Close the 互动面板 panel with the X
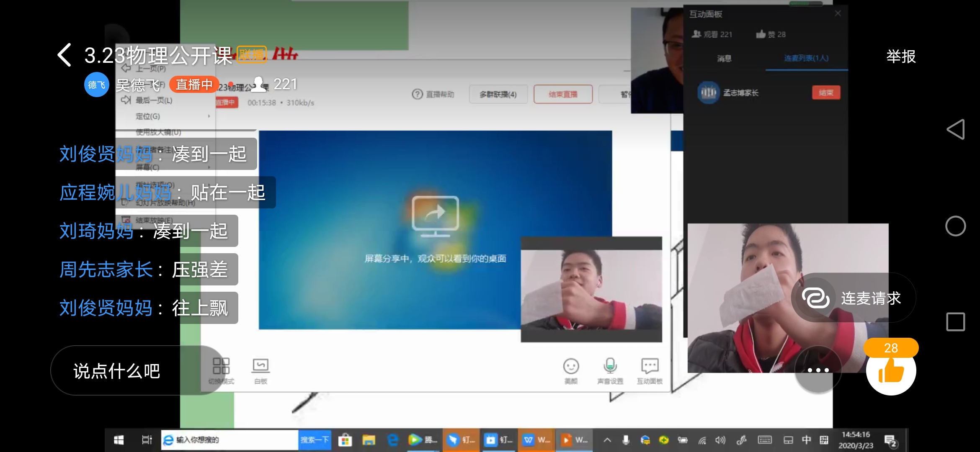This screenshot has height=452, width=980. point(838,13)
